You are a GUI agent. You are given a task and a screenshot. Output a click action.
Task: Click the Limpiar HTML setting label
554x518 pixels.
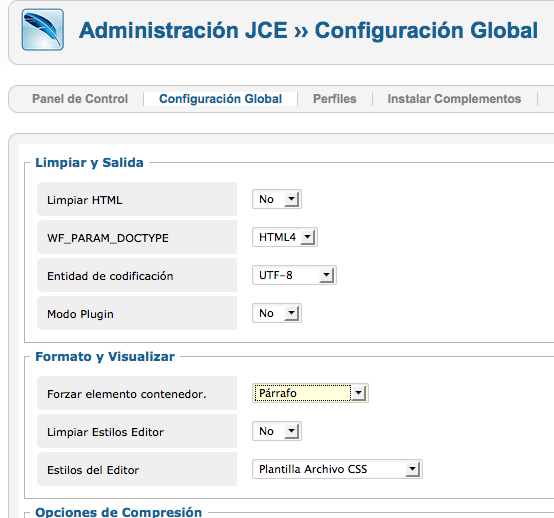pyautogui.click(x=85, y=200)
